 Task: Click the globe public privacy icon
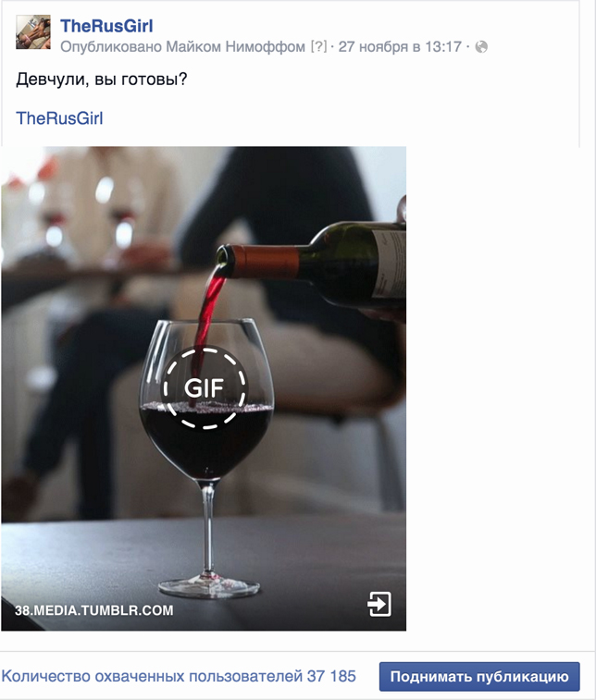481,47
